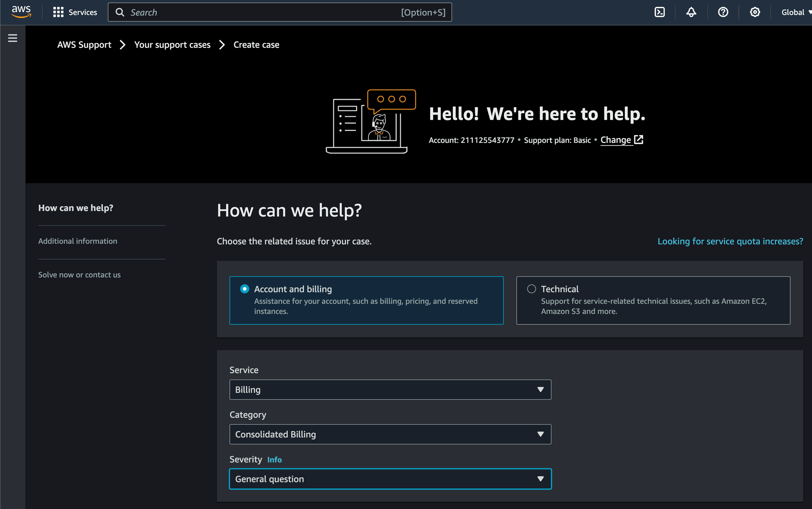Viewport: 812px width, 509px height.
Task: Open the Severity dropdown showing General question
Action: click(x=390, y=479)
